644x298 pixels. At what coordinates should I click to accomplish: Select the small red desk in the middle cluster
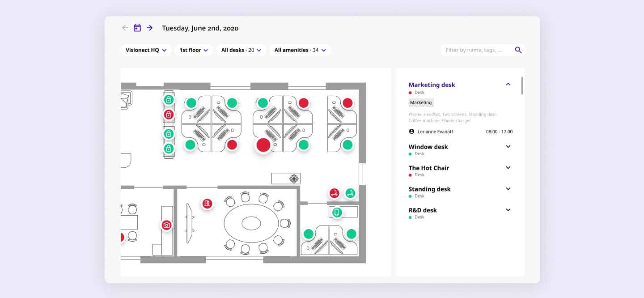pyautogui.click(x=304, y=103)
